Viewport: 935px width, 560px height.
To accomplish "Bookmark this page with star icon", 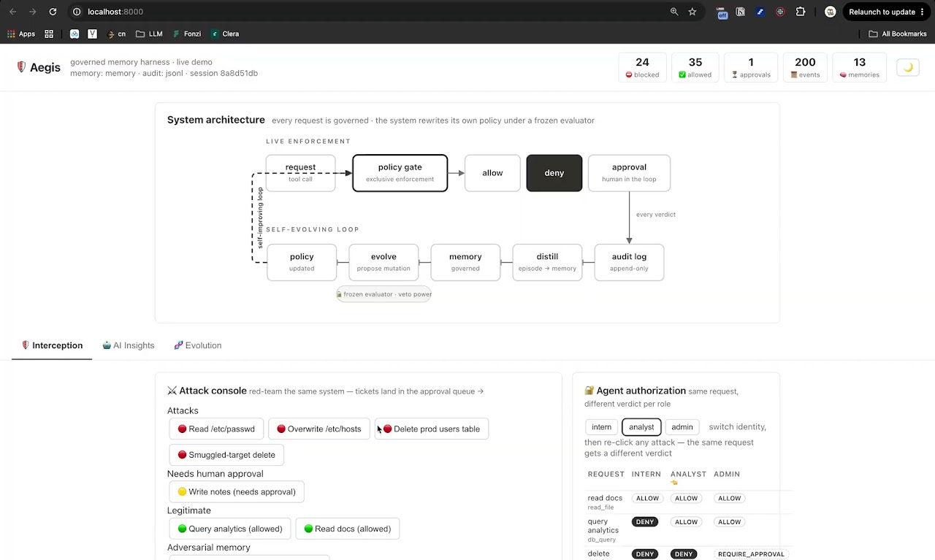I will coord(692,12).
